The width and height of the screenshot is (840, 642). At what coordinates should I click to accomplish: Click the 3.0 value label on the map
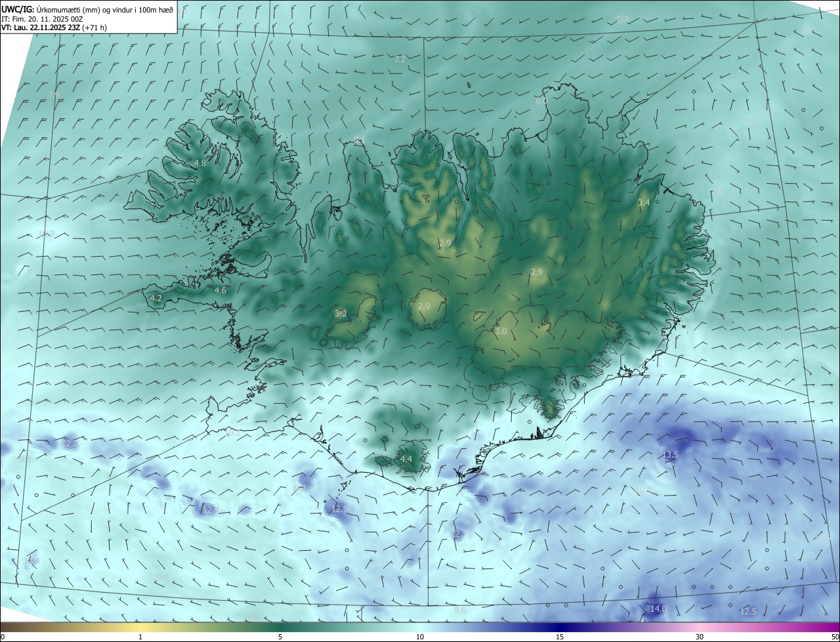coord(501,332)
